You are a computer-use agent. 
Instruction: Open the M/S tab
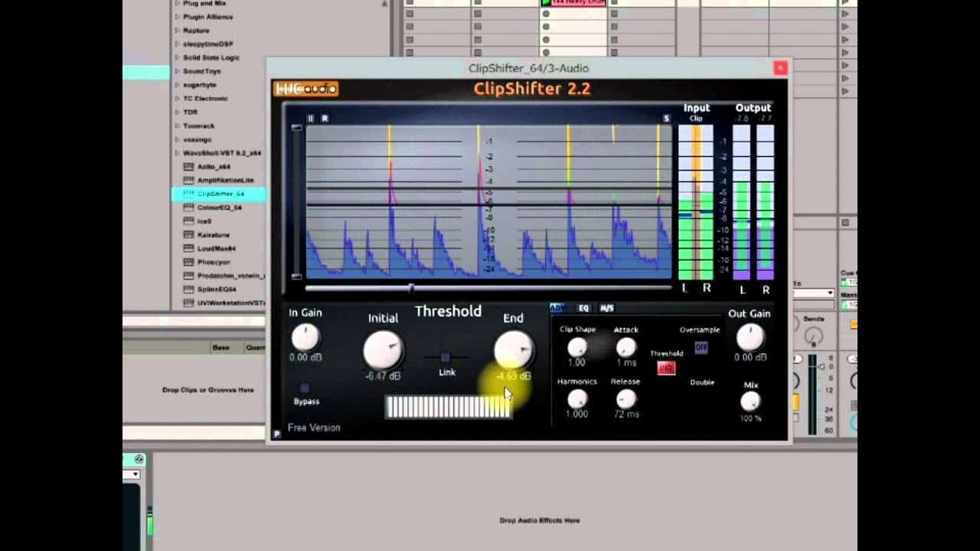[606, 308]
